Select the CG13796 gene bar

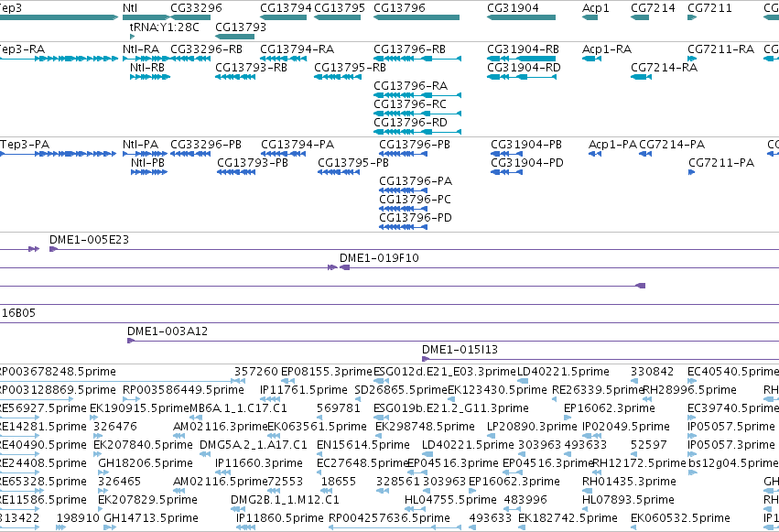pyautogui.click(x=417, y=18)
